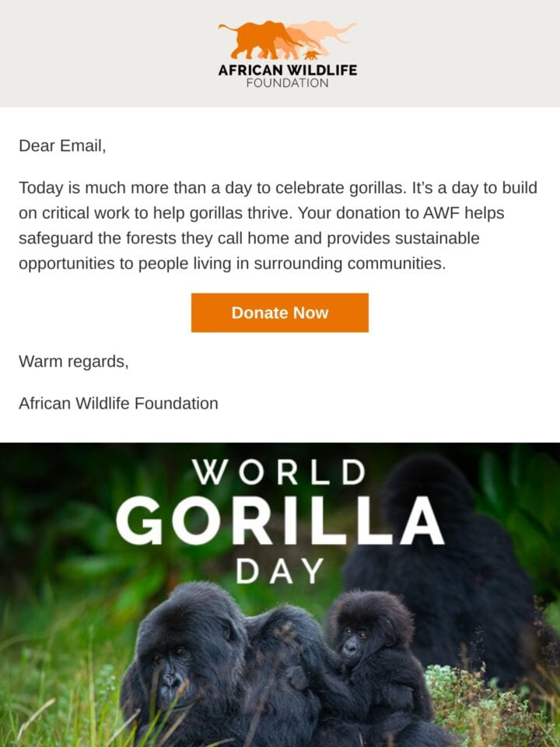
Task: Click the African Wildlife Foundation signature text
Action: (118, 404)
